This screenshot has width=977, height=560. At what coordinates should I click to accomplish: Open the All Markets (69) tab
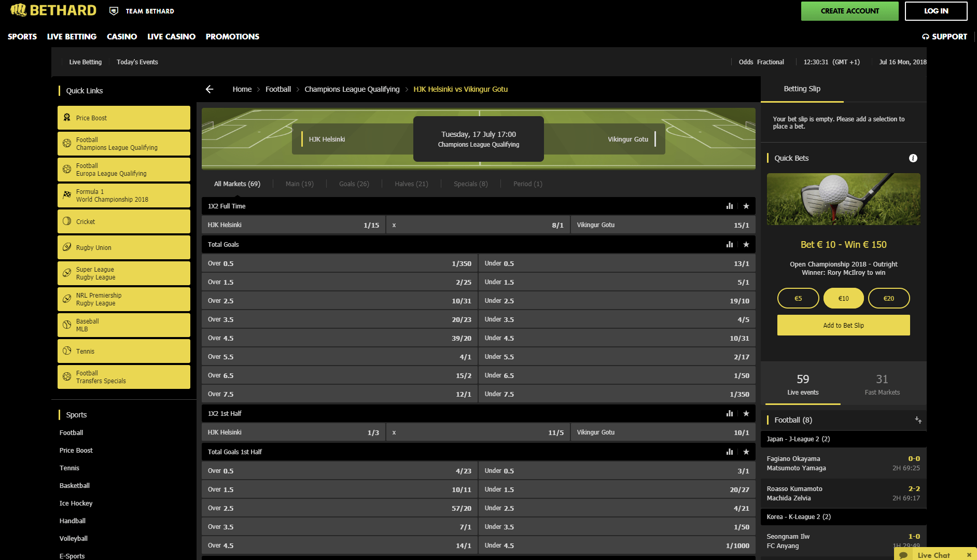pyautogui.click(x=237, y=184)
